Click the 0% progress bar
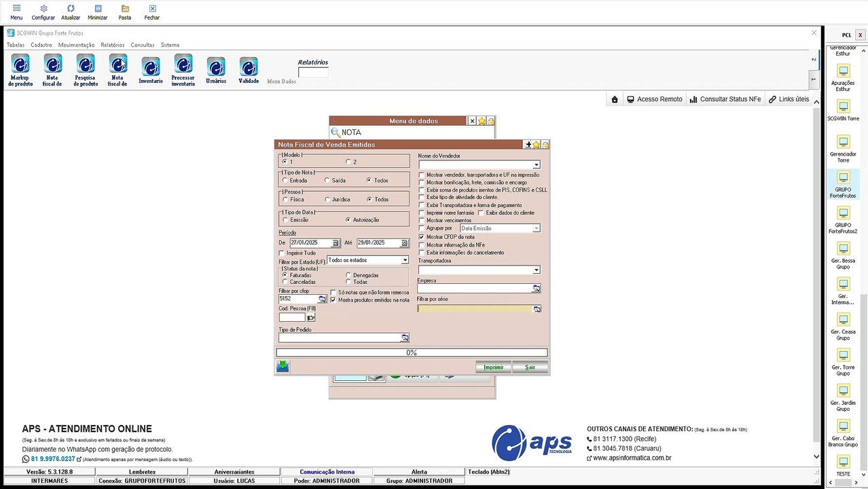The height and width of the screenshot is (489, 868). pos(412,352)
